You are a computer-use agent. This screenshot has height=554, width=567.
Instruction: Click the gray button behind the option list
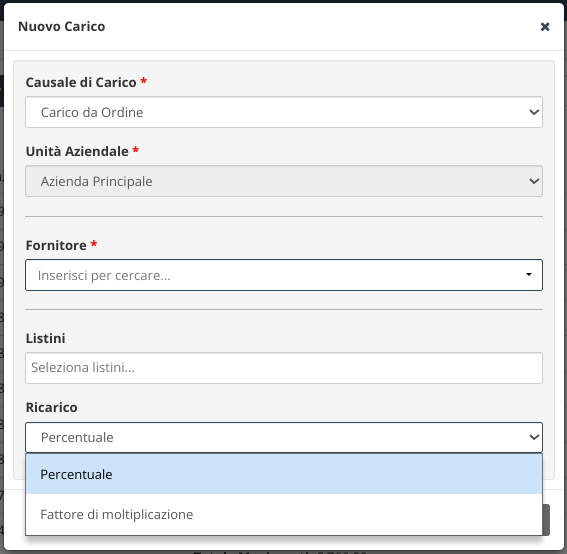pos(546,520)
